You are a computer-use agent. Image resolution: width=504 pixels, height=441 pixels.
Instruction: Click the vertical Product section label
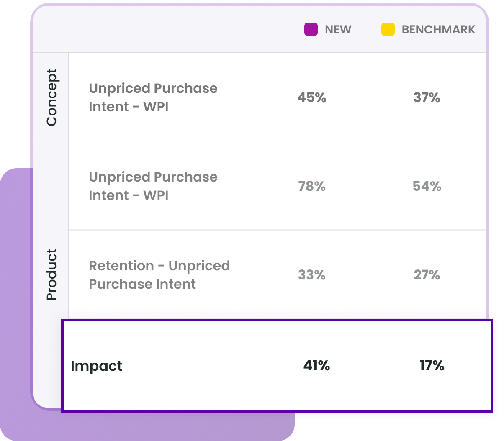click(51, 274)
